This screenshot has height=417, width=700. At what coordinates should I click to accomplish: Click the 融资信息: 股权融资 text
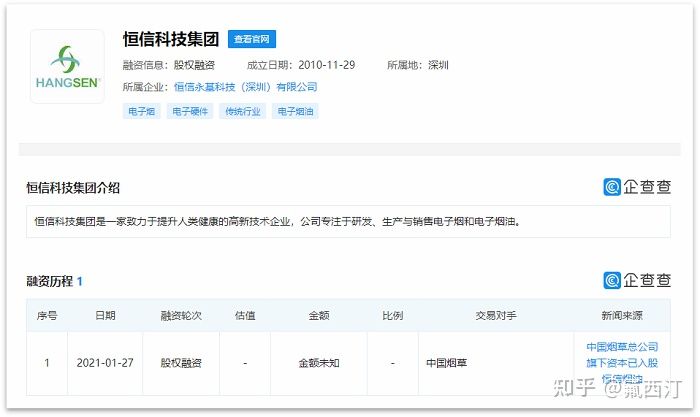click(x=169, y=65)
